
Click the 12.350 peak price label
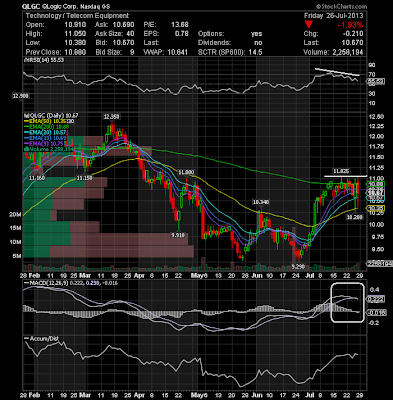[x=112, y=117]
